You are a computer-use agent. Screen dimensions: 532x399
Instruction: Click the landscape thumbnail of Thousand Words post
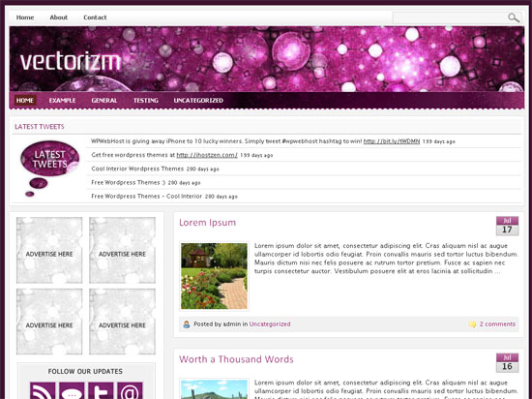(x=214, y=389)
